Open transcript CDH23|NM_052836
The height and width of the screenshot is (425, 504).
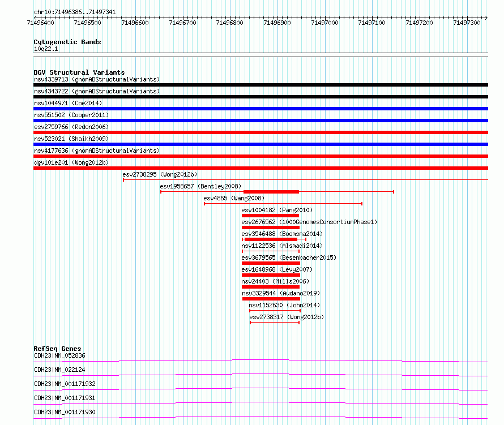pyautogui.click(x=60, y=355)
